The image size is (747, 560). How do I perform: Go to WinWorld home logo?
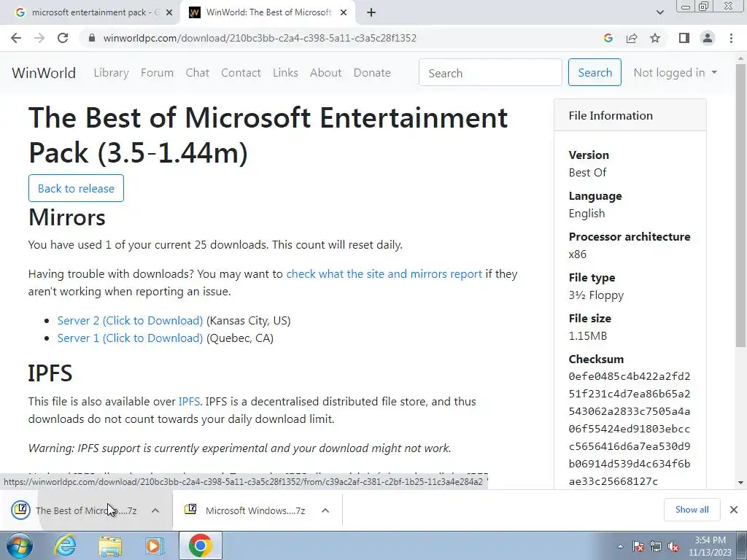pyautogui.click(x=44, y=73)
